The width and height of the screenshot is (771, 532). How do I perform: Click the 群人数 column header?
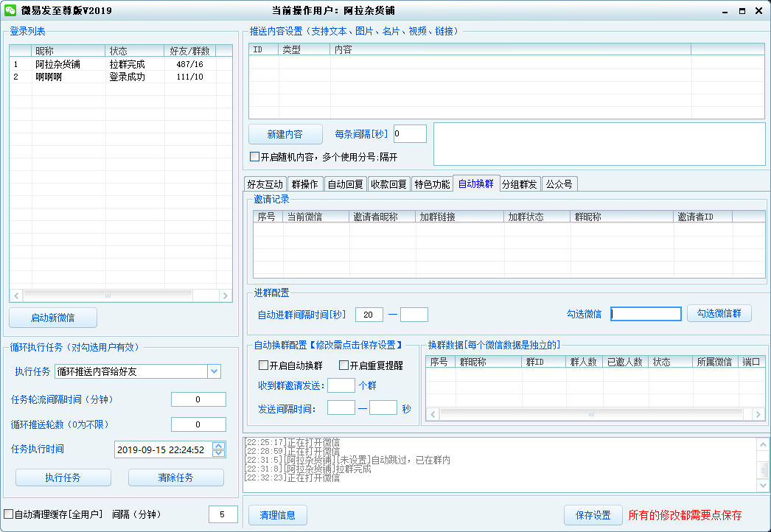tap(585, 362)
